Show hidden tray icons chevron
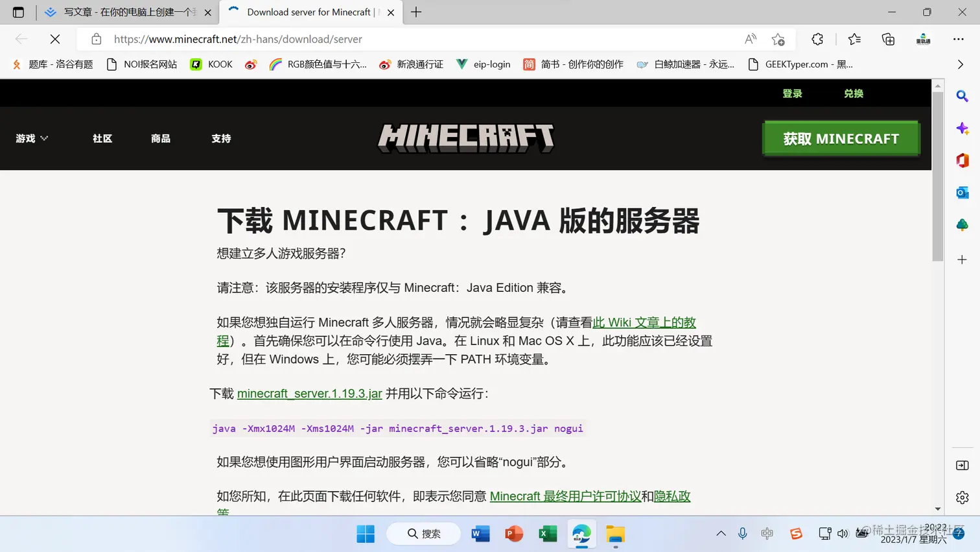This screenshot has height=552, width=980. click(x=721, y=533)
